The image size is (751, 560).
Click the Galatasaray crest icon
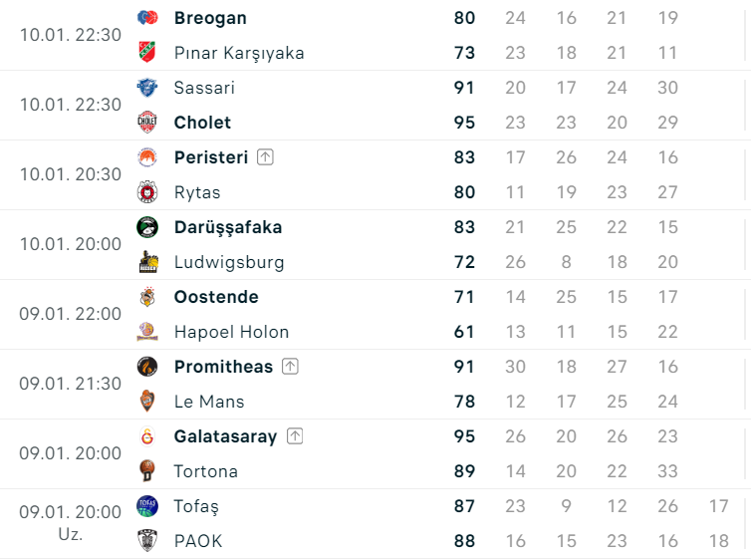(147, 436)
